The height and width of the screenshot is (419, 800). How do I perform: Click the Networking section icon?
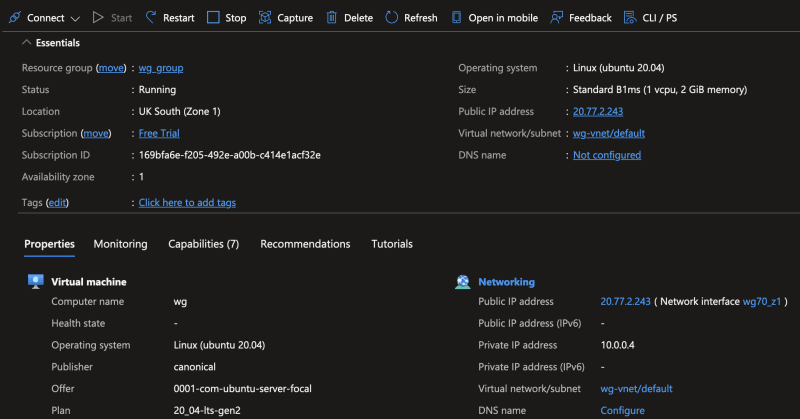463,282
